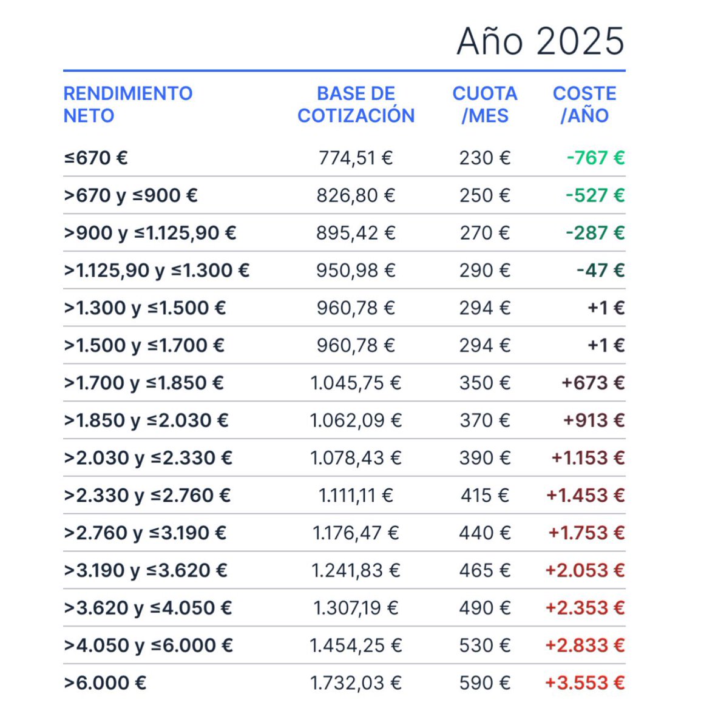
Task: Select the ≤670 € income row
Action: click(344, 158)
